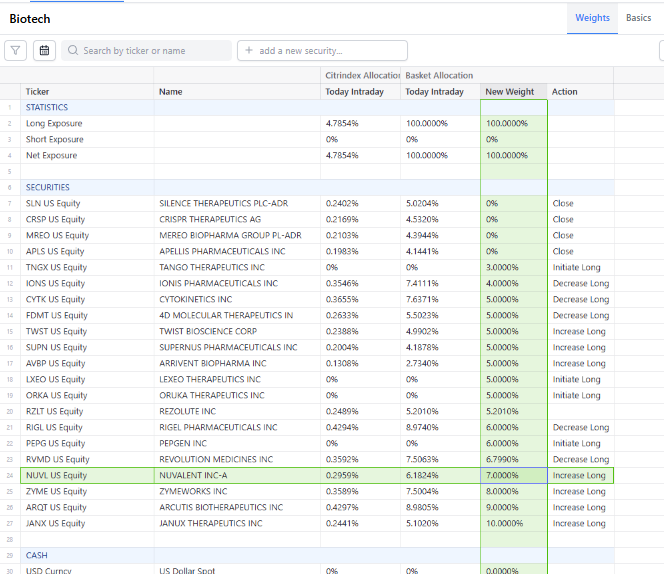Select PEPG US Equity ticker cell
664x574 pixels.
87,444
